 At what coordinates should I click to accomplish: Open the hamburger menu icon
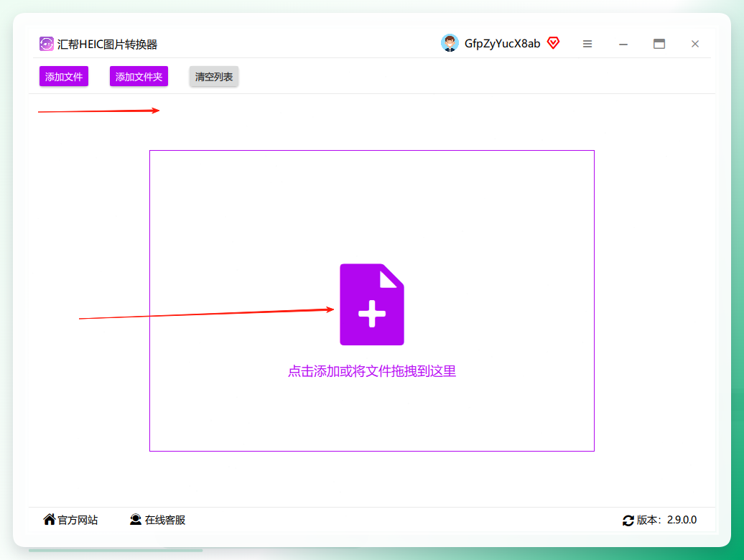pyautogui.click(x=587, y=44)
